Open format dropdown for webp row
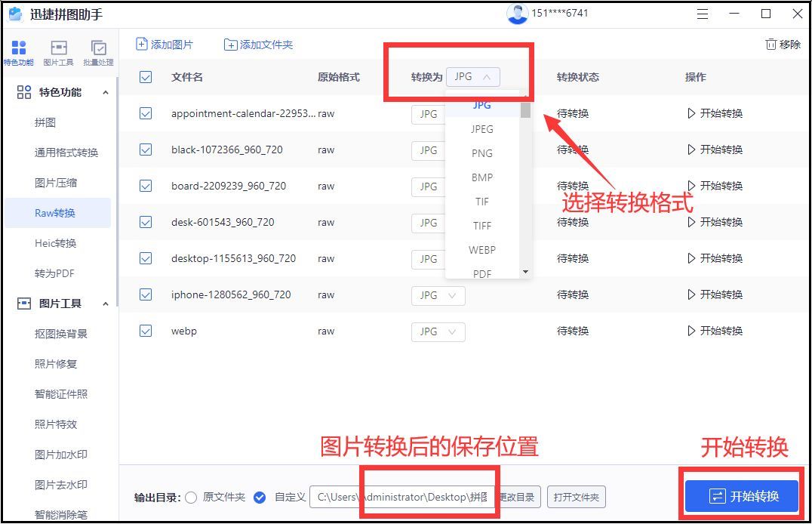The width and height of the screenshot is (812, 524). [438, 331]
